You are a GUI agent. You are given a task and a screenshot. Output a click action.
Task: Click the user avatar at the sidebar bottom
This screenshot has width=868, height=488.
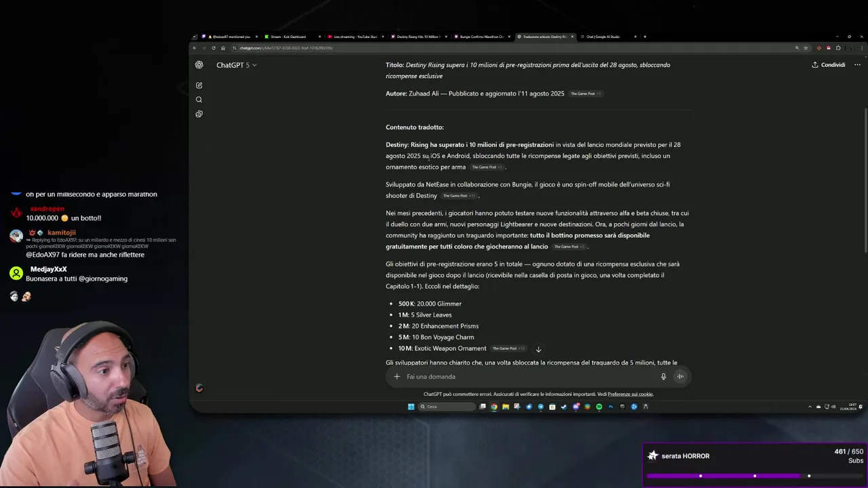[x=199, y=388]
